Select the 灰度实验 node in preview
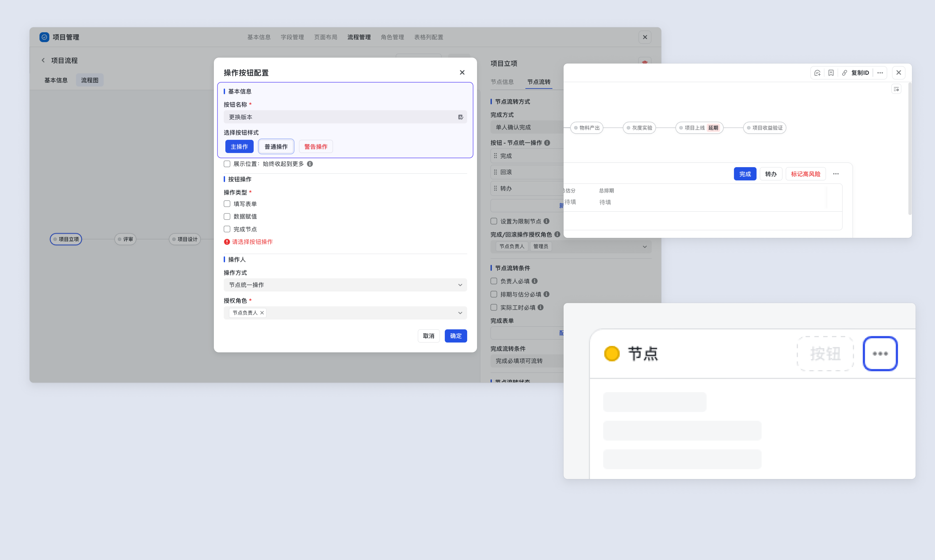 pyautogui.click(x=639, y=128)
